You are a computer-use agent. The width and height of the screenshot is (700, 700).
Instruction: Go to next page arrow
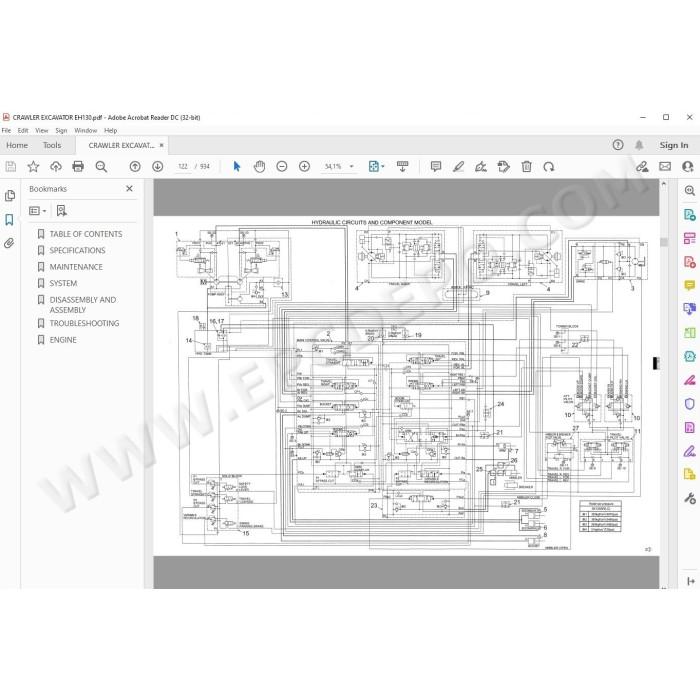click(x=158, y=167)
